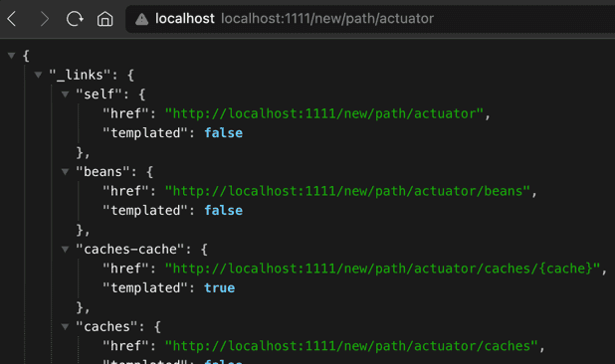This screenshot has width=615, height=364.
Task: Select the "href" key under beans
Action: [x=125, y=191]
